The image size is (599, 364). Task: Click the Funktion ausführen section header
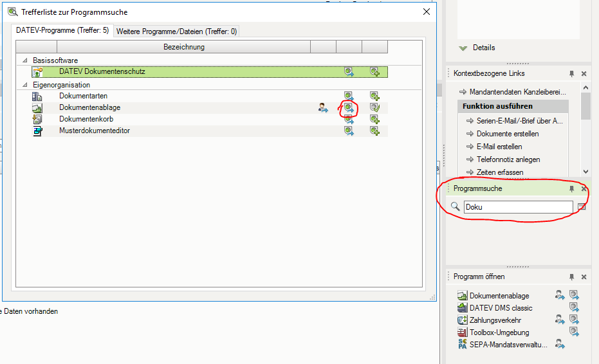point(513,106)
